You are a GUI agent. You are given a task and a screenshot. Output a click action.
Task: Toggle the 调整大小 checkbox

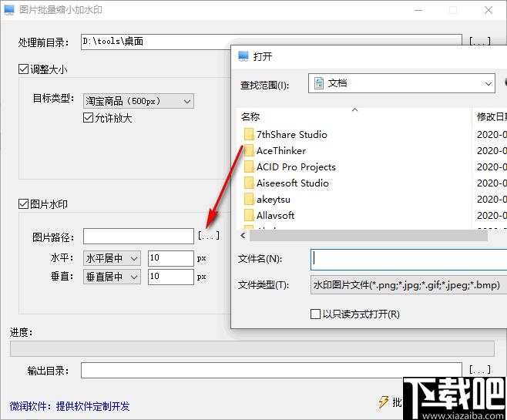point(23,69)
